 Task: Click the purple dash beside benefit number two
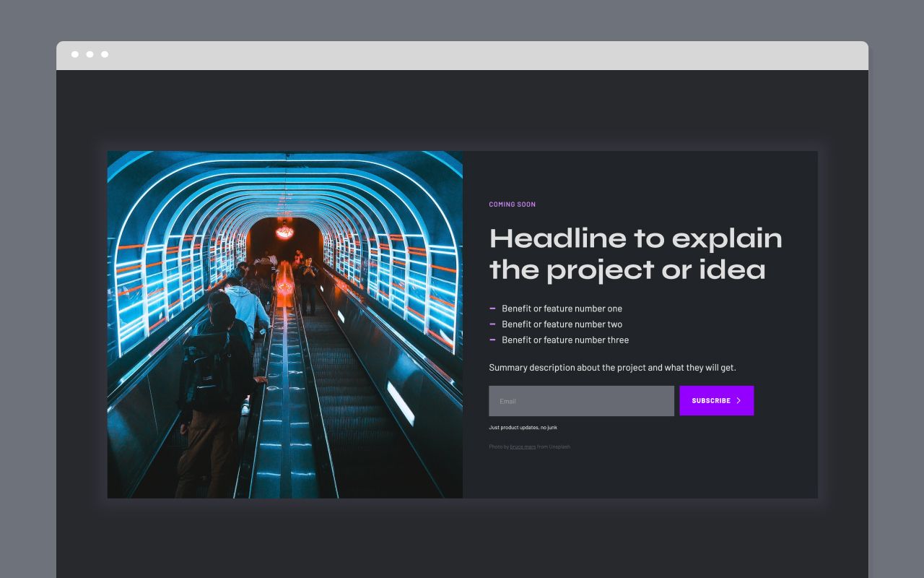click(x=493, y=324)
